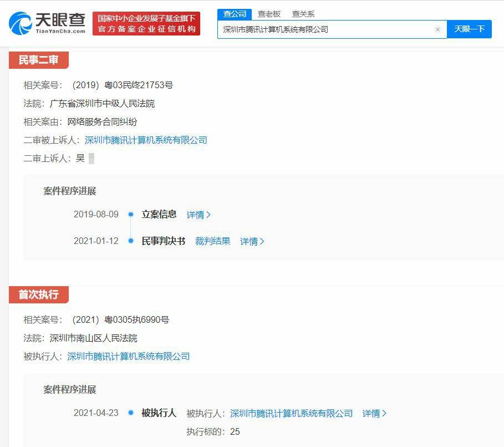Image resolution: width=504 pixels, height=447 pixels.
Task: Open the 二审被上诉人 Tencent company link
Action: (x=146, y=140)
